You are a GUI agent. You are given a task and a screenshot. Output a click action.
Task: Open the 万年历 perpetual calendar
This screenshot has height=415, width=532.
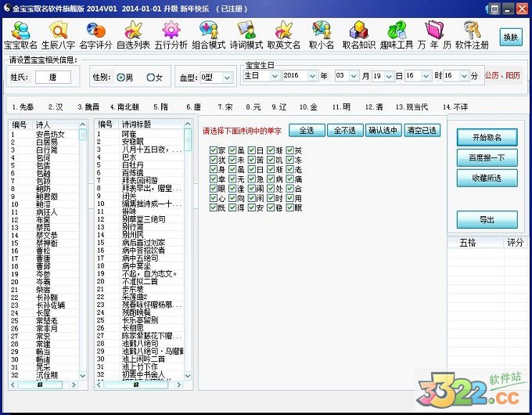434,35
